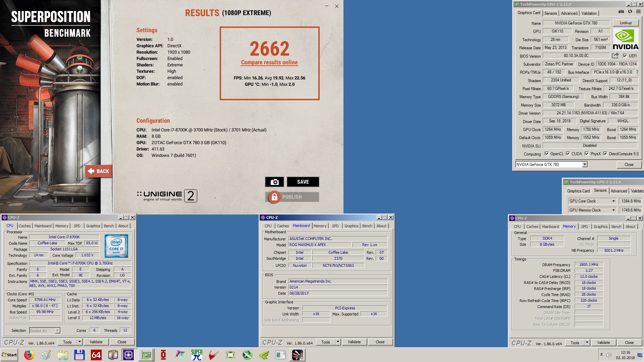Viewport: 644px width, 362px height.
Task: Click Compare results online link
Action: point(269,62)
